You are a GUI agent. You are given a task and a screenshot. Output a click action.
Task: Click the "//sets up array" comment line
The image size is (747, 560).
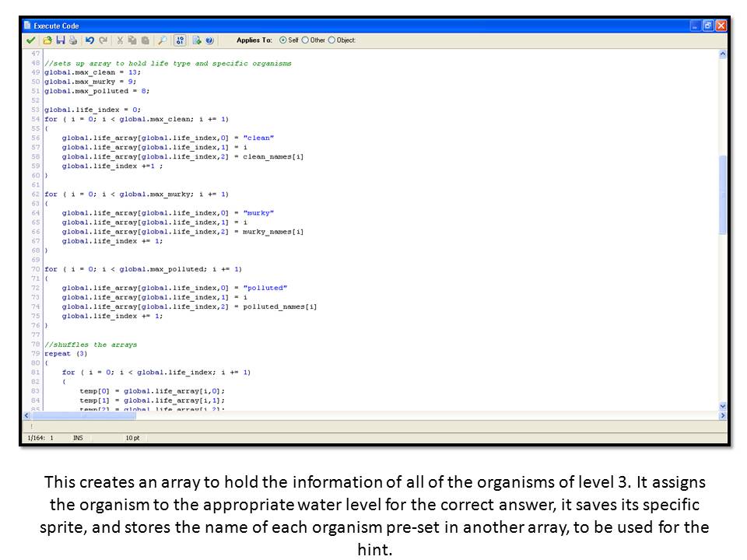[168, 63]
